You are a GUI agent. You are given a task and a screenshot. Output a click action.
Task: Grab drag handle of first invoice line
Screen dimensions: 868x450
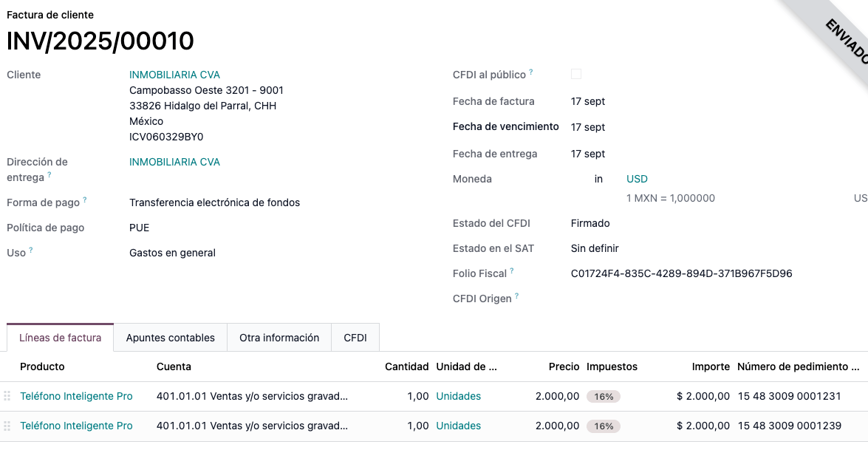tap(7, 396)
